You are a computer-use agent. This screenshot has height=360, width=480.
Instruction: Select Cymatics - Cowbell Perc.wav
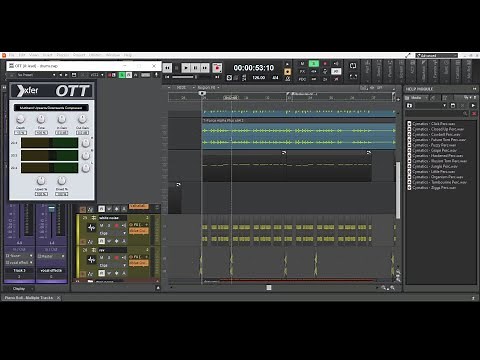coord(436,134)
